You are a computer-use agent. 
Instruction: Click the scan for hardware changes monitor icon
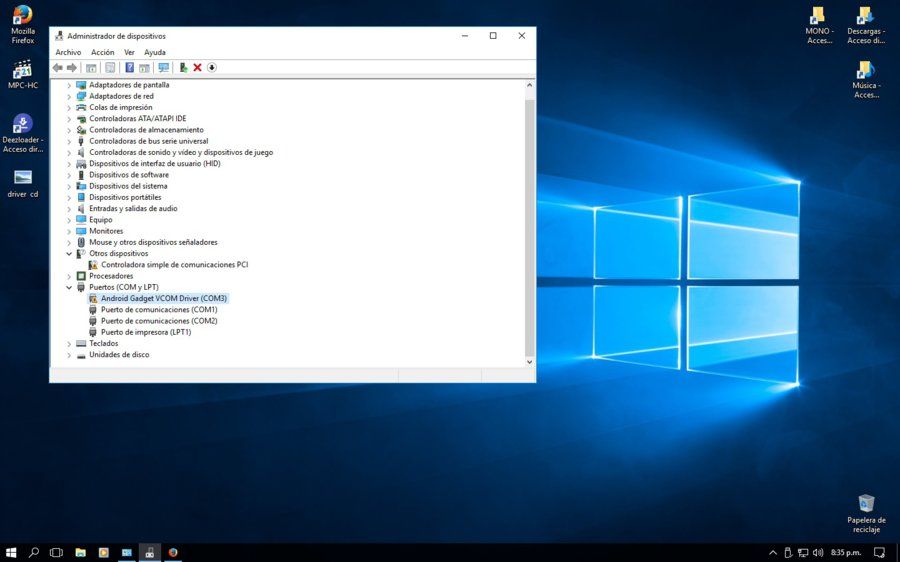coord(164,68)
